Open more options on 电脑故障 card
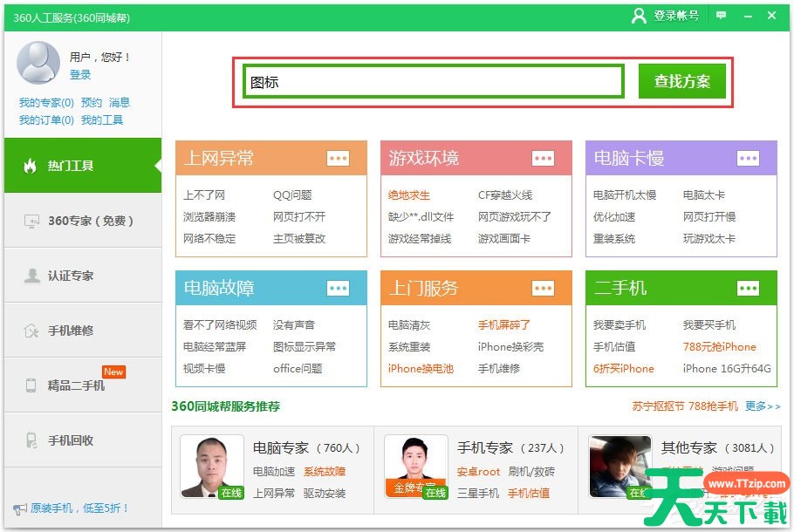794x532 pixels. [339, 289]
